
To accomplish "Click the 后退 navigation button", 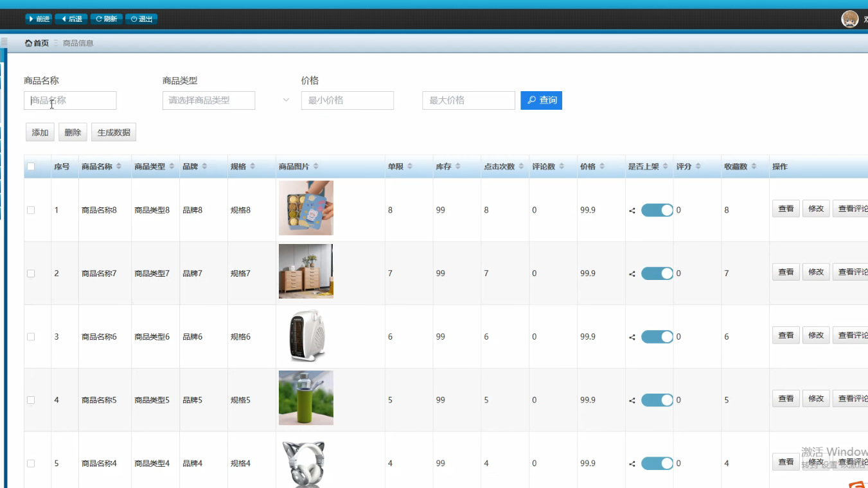I will click(x=71, y=19).
